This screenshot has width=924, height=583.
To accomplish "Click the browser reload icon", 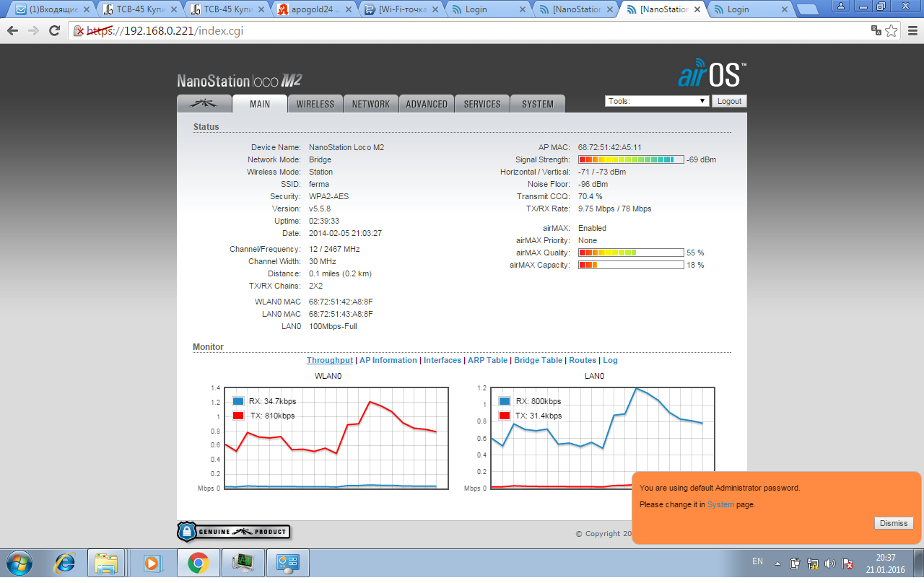I will 54,30.
